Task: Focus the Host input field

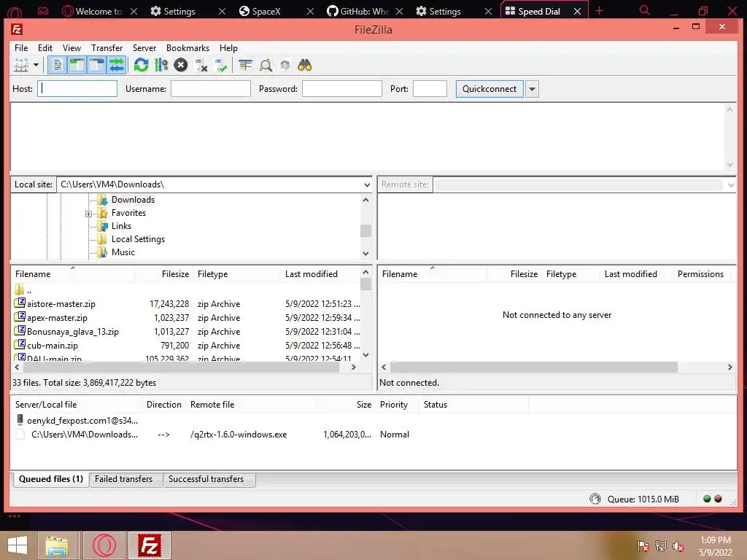Action: point(77,88)
